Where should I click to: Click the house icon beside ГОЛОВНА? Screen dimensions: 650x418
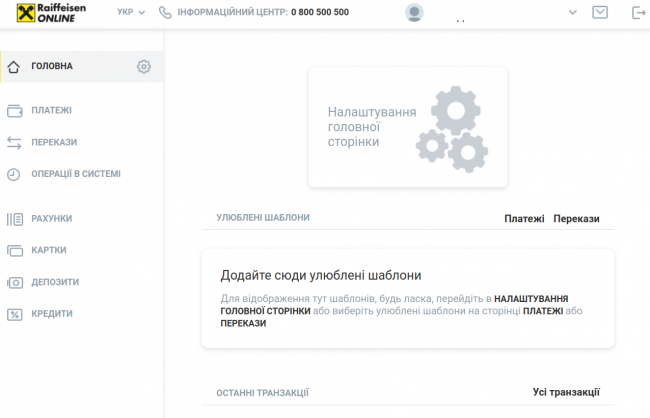pos(14,67)
